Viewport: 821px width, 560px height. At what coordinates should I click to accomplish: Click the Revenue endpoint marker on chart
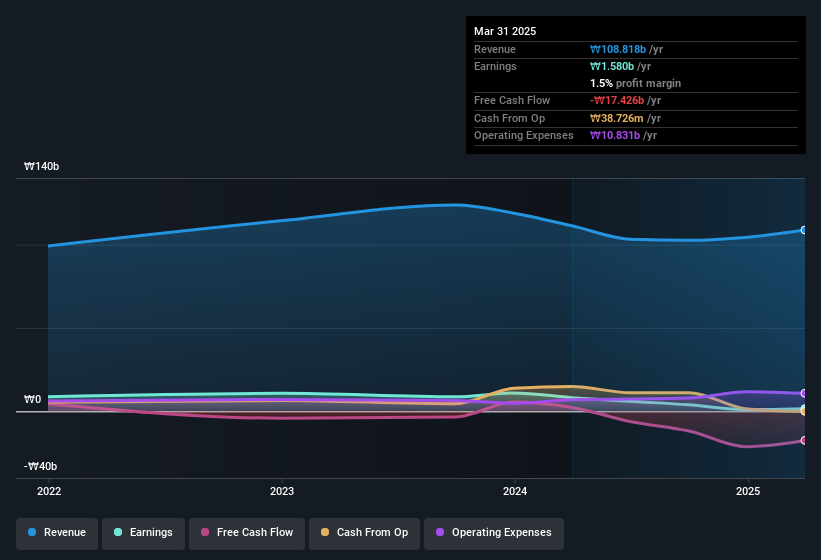click(804, 230)
